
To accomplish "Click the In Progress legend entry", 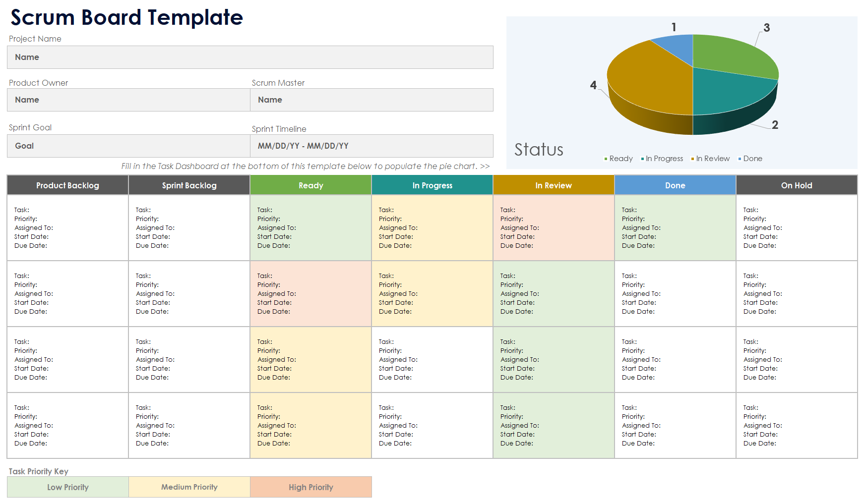I will coord(663,159).
